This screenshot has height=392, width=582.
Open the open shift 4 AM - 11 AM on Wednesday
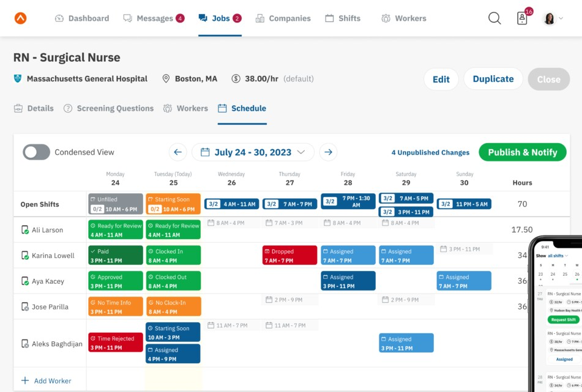click(x=231, y=204)
